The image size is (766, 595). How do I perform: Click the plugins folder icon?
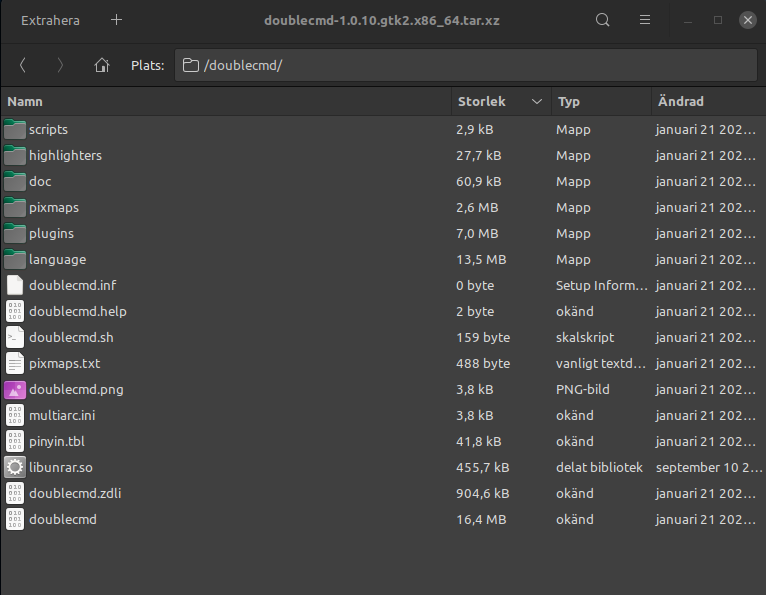15,234
